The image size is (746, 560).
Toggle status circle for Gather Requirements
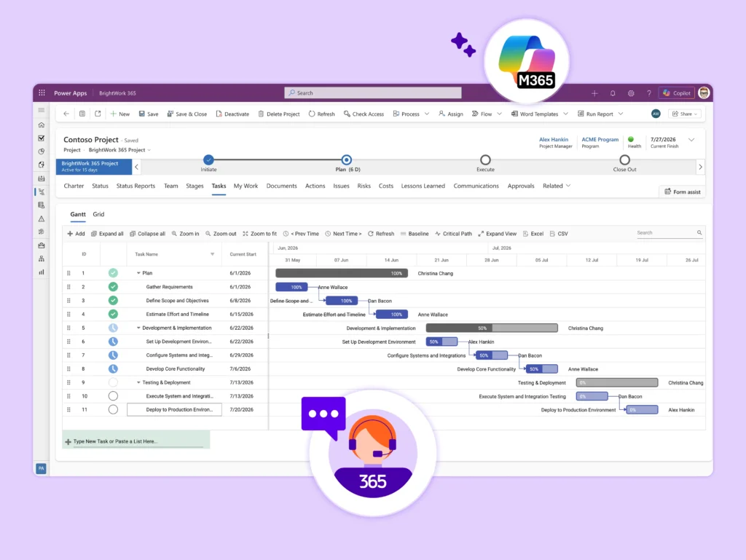click(113, 287)
